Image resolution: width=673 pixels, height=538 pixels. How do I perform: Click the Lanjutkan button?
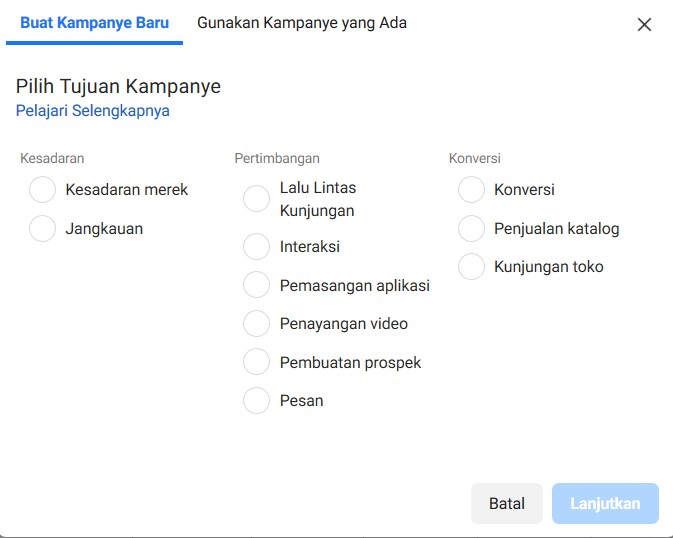605,503
